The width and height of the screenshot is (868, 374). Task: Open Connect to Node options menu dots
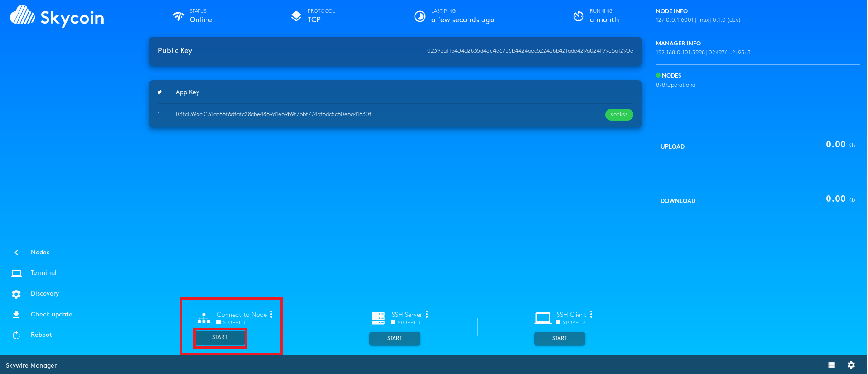(271, 314)
